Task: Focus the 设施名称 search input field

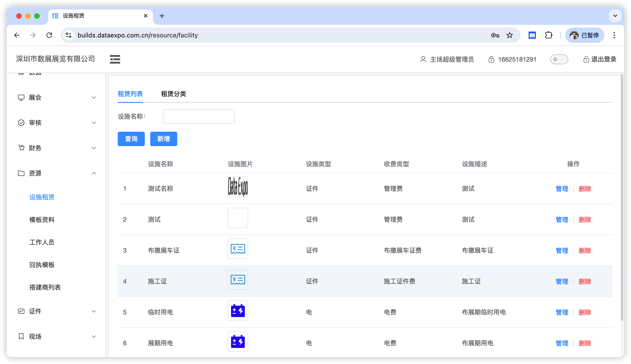Action: (x=198, y=116)
